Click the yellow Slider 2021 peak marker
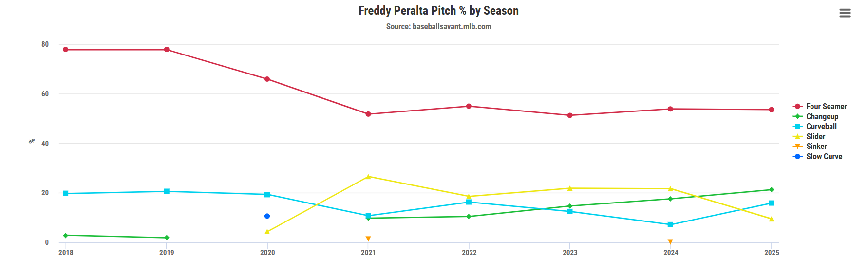The width and height of the screenshot is (868, 258). pos(368,177)
